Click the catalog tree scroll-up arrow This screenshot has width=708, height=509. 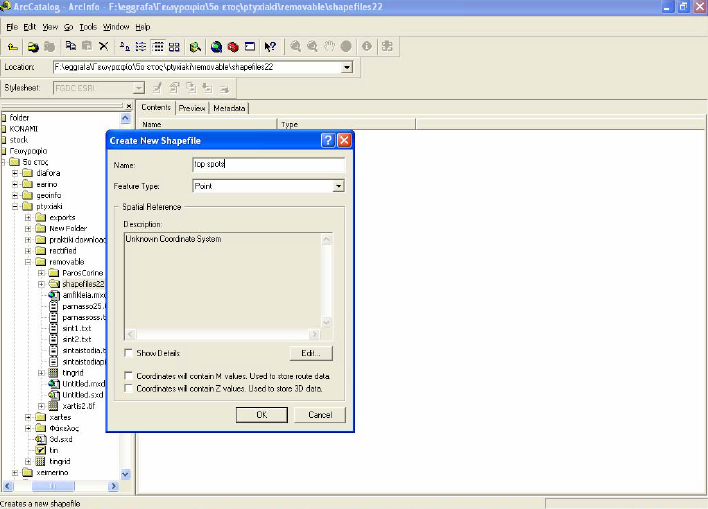pos(126,118)
